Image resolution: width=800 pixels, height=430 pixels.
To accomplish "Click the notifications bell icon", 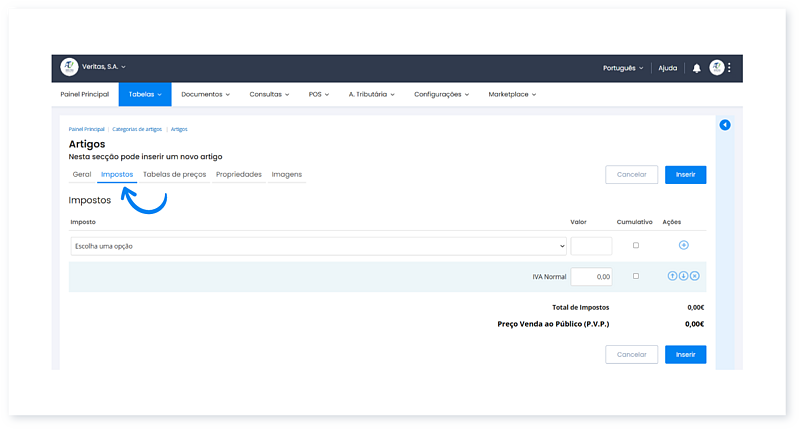I will [x=697, y=68].
